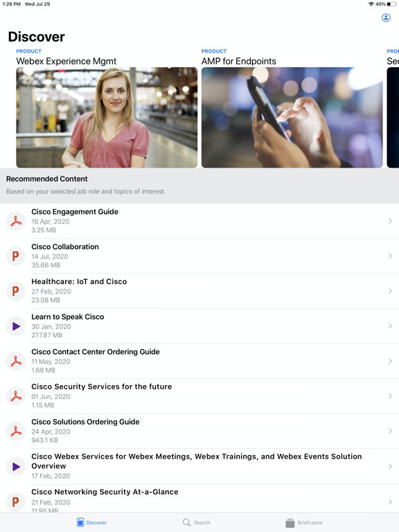Tap PRODUCT label above AMP for Endpoints

pyautogui.click(x=214, y=51)
